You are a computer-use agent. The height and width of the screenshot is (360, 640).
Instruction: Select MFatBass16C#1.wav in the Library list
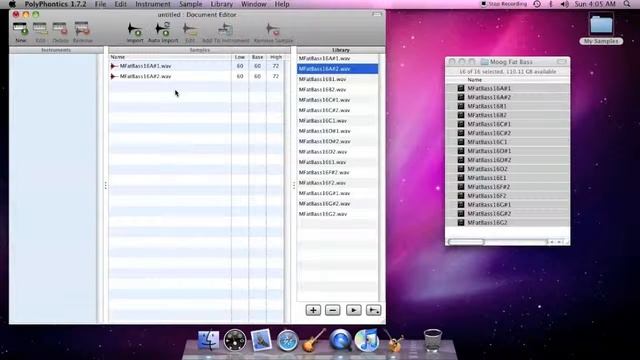tap(338, 100)
